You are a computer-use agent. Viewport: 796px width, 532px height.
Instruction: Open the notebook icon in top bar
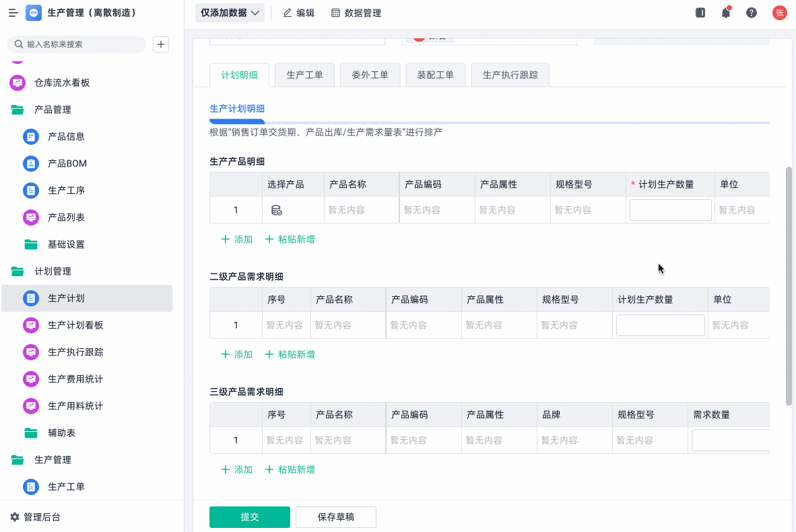700,13
